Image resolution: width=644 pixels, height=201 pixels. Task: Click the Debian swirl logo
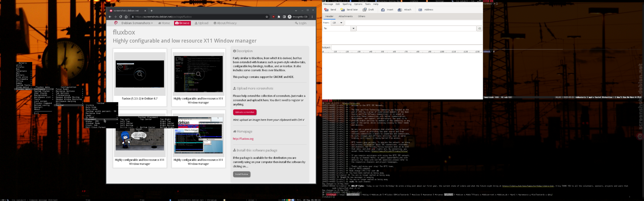click(116, 23)
